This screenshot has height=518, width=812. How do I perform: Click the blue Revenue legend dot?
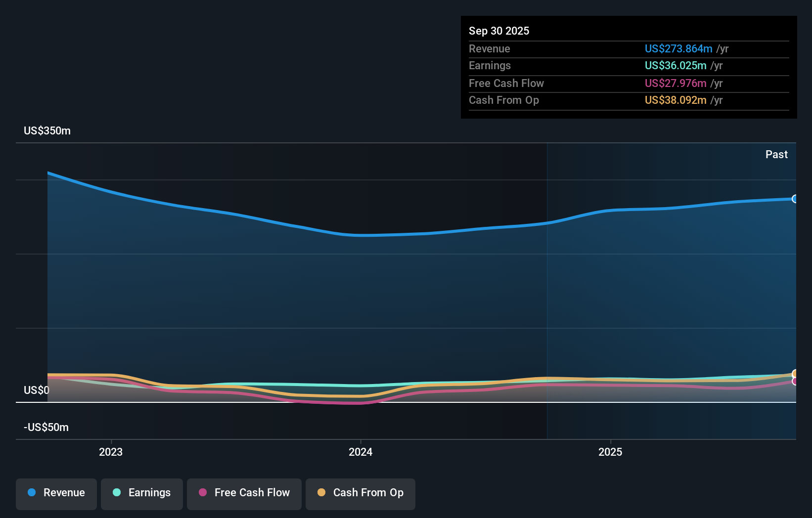pyautogui.click(x=32, y=493)
